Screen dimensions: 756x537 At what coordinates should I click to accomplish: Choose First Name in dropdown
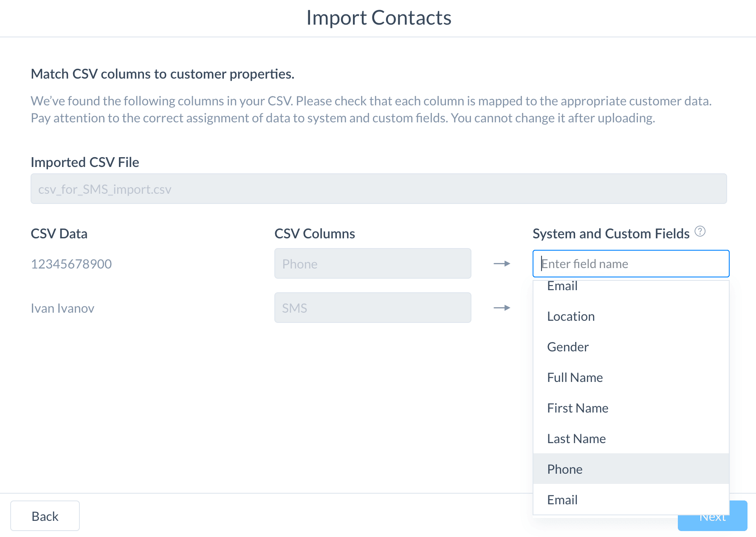(x=631, y=408)
